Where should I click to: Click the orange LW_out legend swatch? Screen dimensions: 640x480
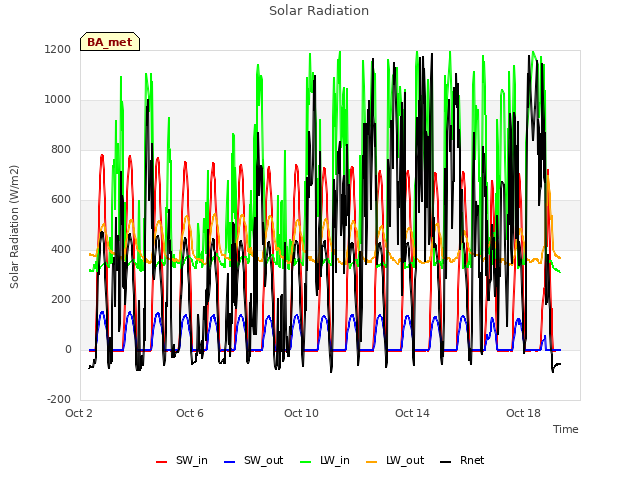[372, 462]
